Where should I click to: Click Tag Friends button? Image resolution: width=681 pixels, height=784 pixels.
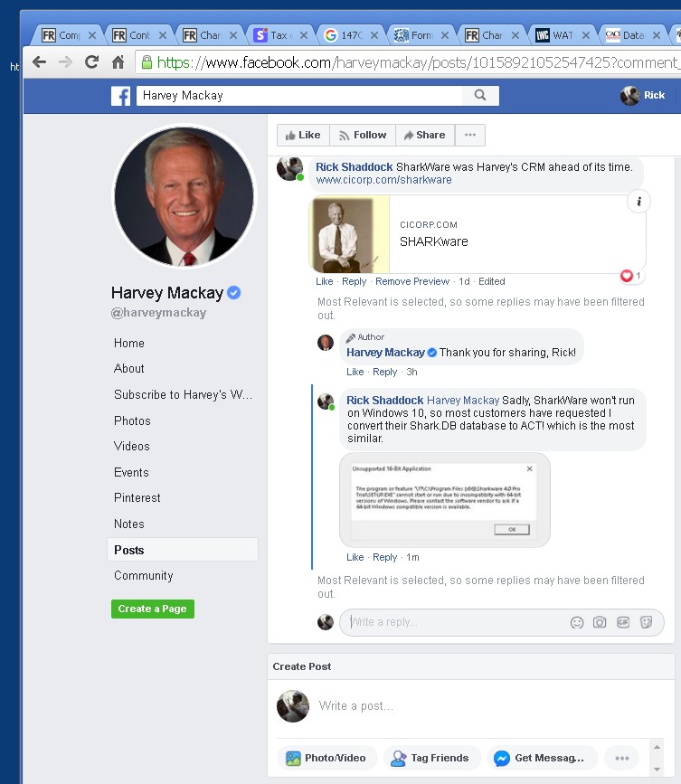pos(432,758)
